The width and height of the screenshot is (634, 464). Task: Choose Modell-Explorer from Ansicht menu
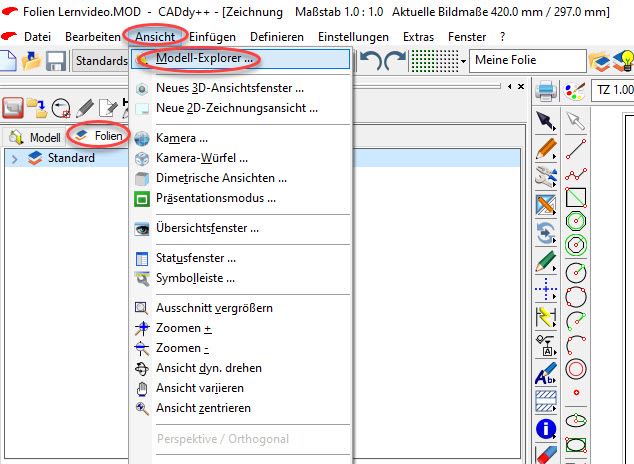coord(241,59)
